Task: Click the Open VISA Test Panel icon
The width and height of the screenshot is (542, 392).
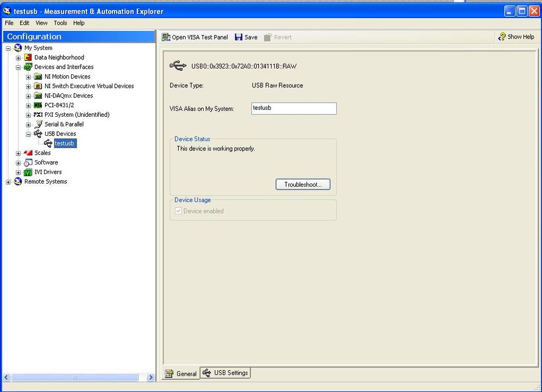Action: (x=166, y=37)
